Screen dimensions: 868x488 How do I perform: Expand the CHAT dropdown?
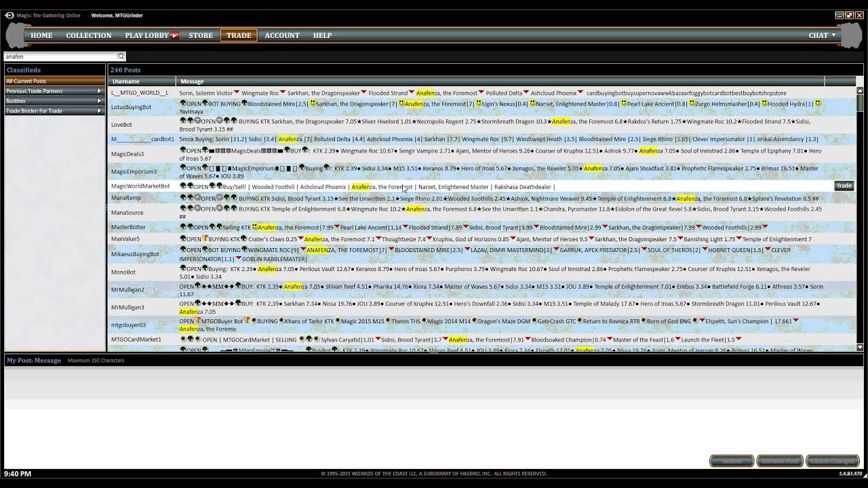click(x=822, y=35)
